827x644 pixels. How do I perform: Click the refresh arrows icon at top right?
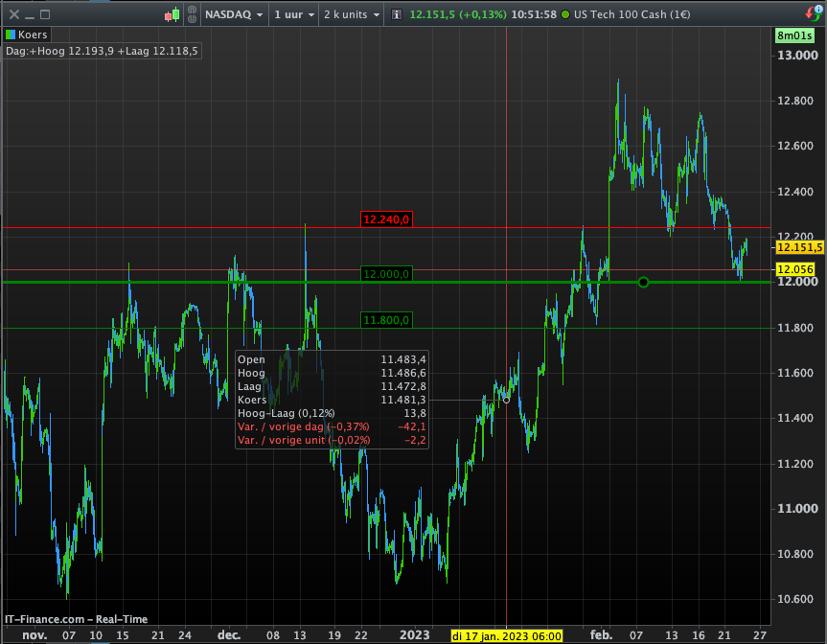(x=814, y=13)
